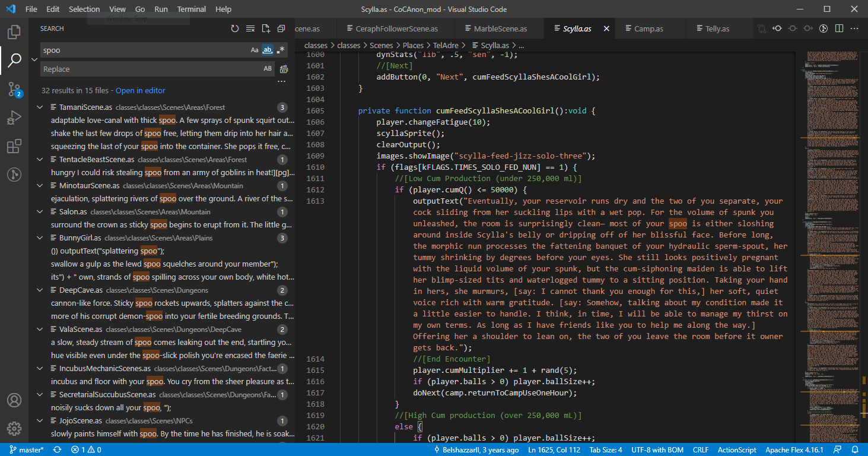Open the Accounts menu icon
868x456 pixels.
pyautogui.click(x=14, y=400)
